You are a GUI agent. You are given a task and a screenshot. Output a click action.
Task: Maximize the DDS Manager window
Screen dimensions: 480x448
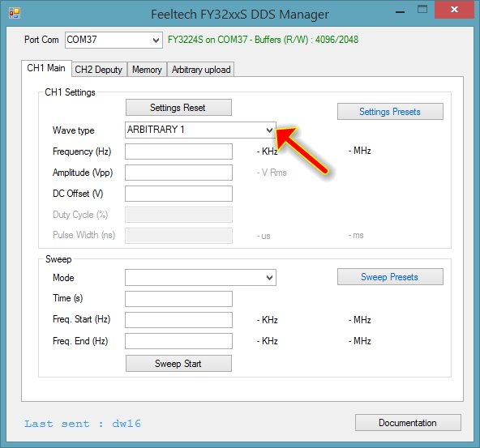tap(422, 9)
